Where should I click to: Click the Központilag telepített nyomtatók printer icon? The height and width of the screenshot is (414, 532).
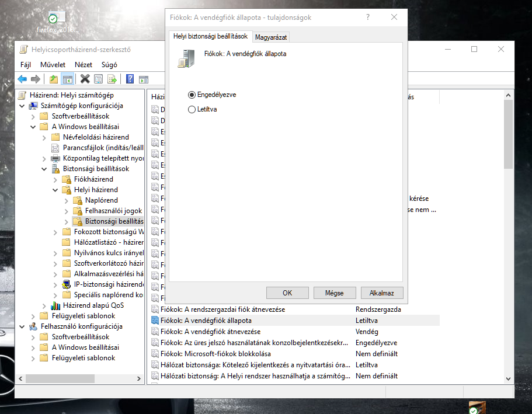[x=55, y=158]
